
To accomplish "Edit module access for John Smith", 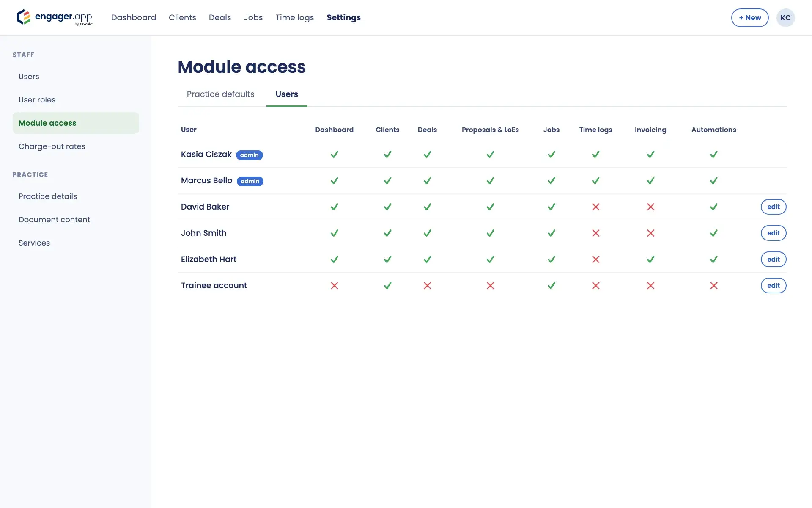I will [x=773, y=233].
